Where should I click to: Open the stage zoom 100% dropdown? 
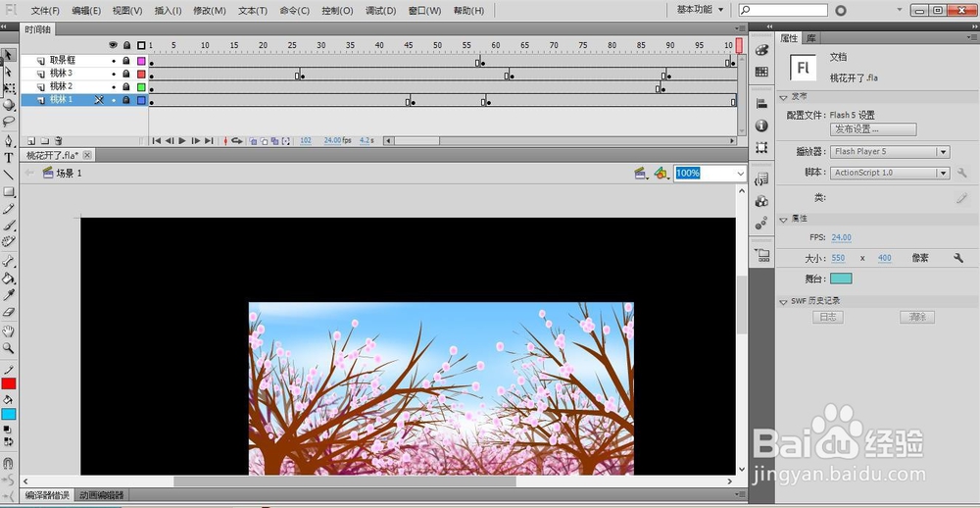point(741,174)
